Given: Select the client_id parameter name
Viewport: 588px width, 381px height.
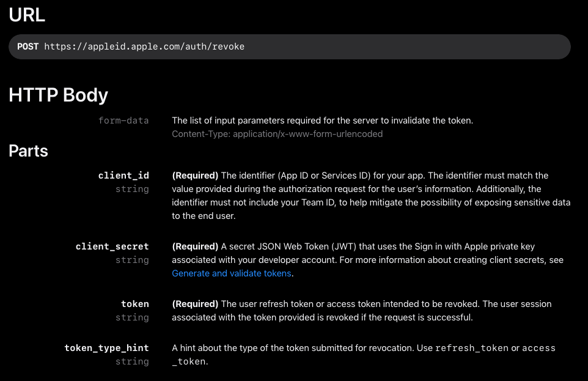Looking at the screenshot, I should [123, 176].
